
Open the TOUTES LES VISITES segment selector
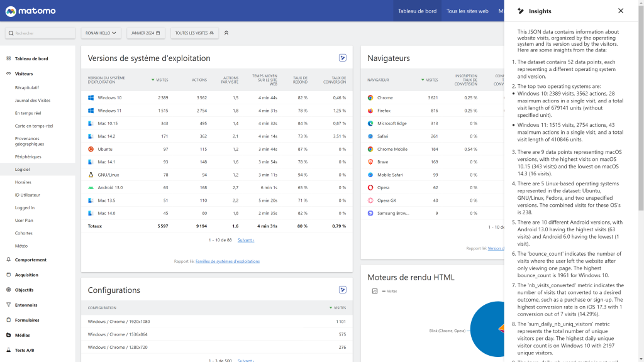point(194,33)
